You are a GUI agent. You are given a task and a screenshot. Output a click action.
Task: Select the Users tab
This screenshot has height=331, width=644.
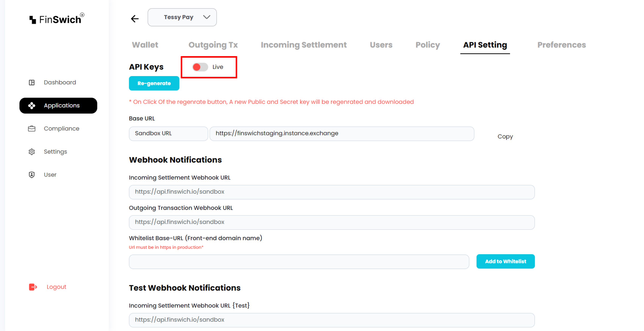click(381, 45)
